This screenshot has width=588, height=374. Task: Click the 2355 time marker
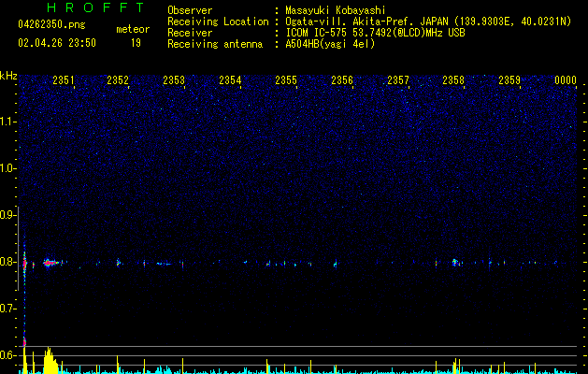point(286,80)
